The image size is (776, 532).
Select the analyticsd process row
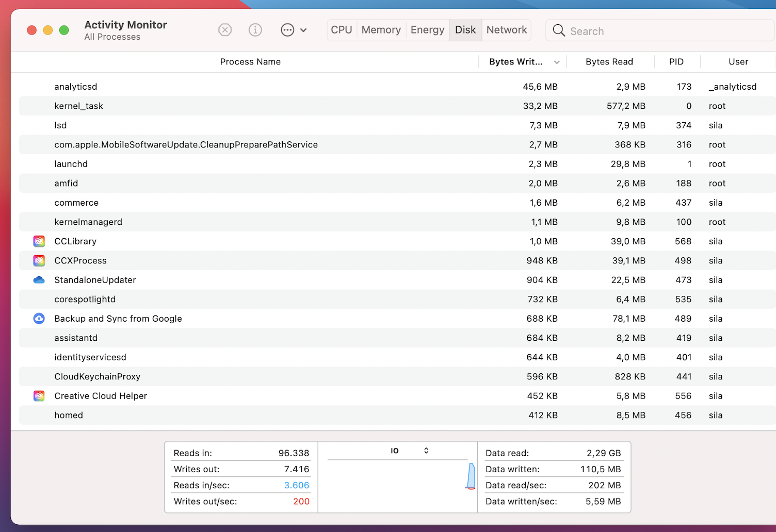pos(397,87)
